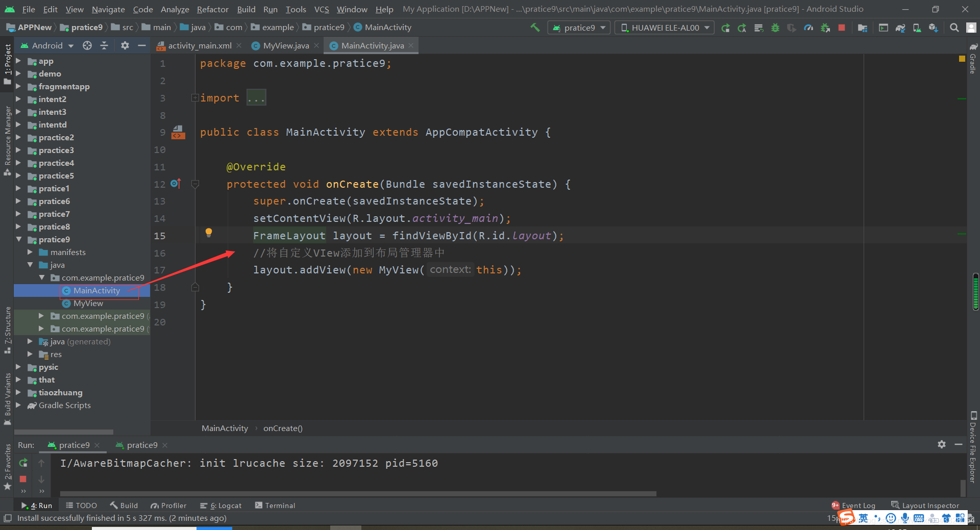This screenshot has height=530, width=980.
Task: Launch the Profiler gauge icon in toolbar
Action: 808,28
